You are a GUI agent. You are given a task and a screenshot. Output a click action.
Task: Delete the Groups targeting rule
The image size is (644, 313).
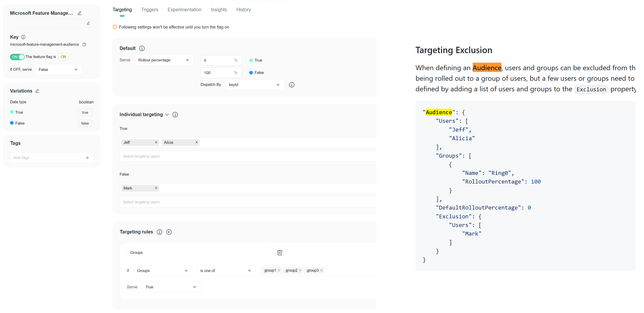point(279,252)
